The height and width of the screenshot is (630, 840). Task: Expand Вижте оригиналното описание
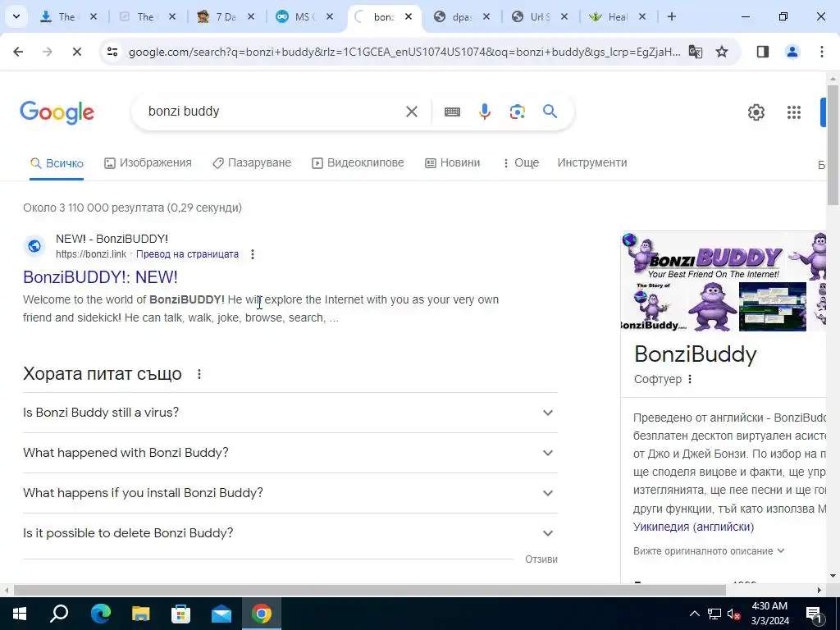[x=708, y=550]
